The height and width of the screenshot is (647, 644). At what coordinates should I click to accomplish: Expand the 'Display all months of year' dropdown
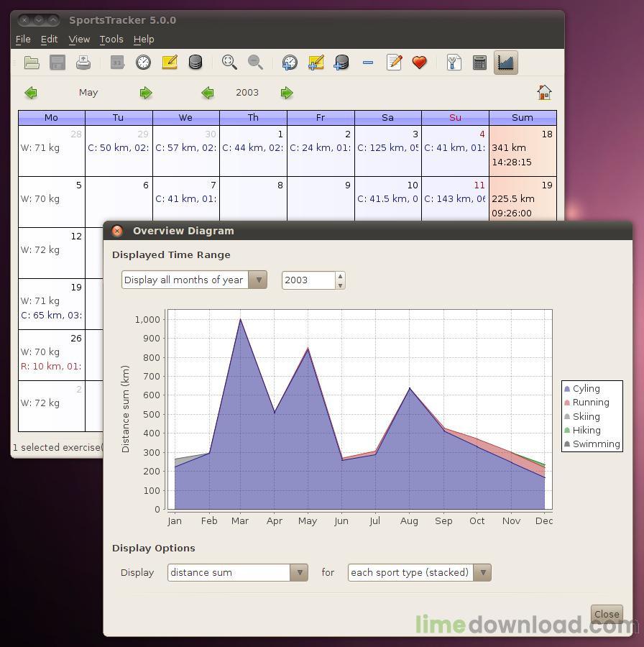click(x=259, y=280)
